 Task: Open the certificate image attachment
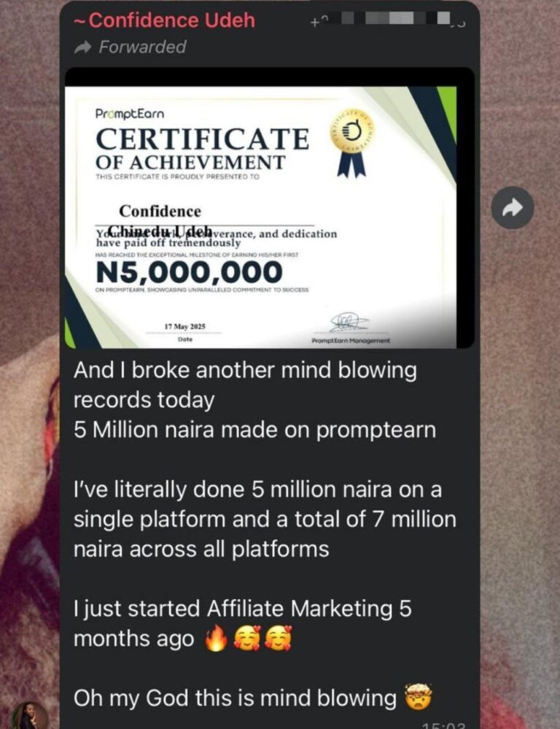coord(270,208)
